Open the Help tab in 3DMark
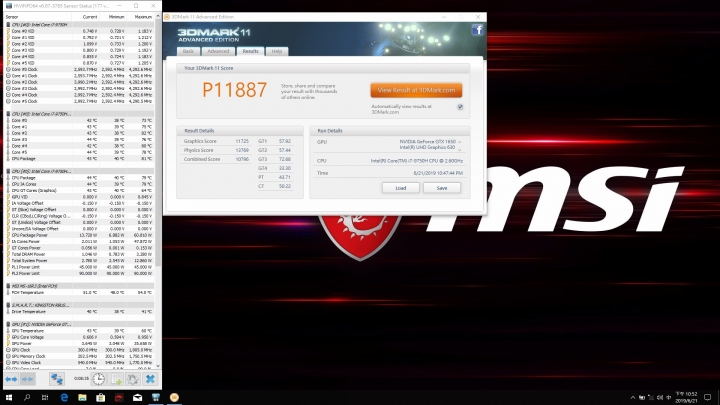The image size is (720, 405). (x=277, y=51)
